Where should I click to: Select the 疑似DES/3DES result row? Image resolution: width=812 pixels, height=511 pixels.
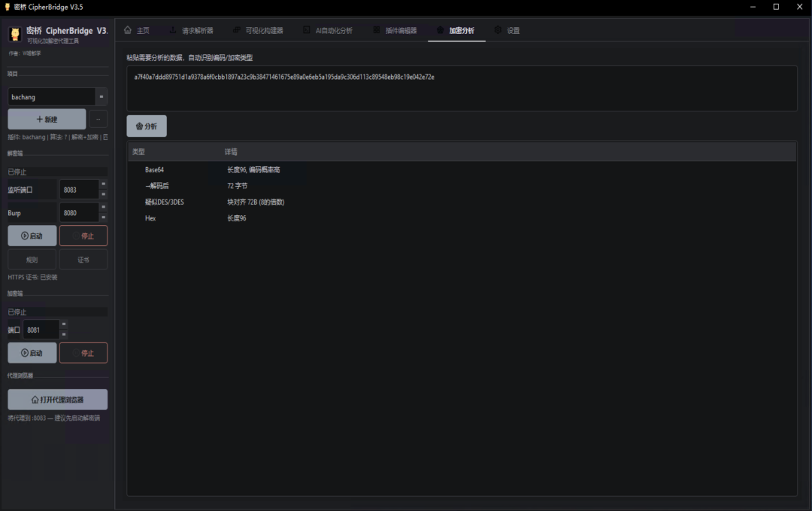[x=462, y=202]
